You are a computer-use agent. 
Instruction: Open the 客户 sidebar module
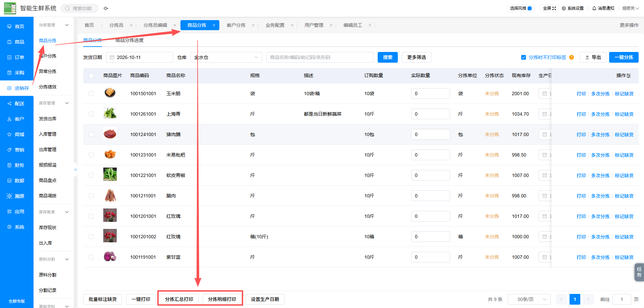point(17,119)
